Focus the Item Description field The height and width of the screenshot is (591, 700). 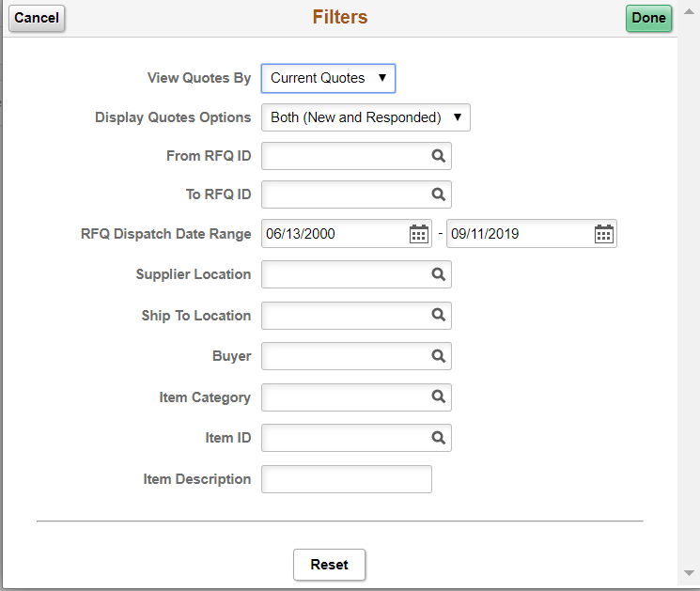pos(347,479)
